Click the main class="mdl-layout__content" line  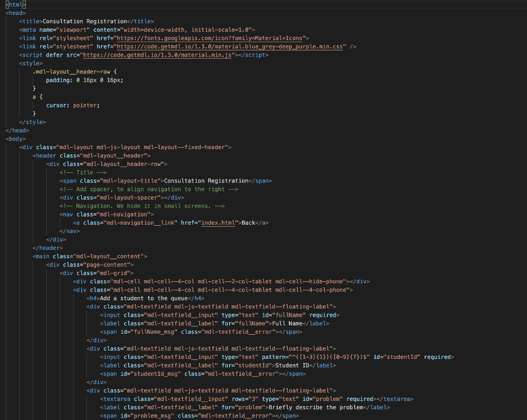pyautogui.click(x=90, y=257)
